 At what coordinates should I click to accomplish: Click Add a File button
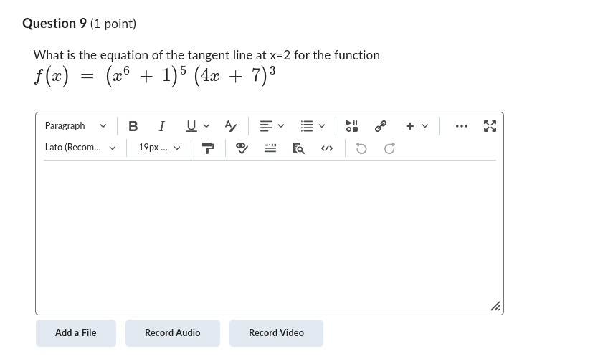[x=75, y=333]
